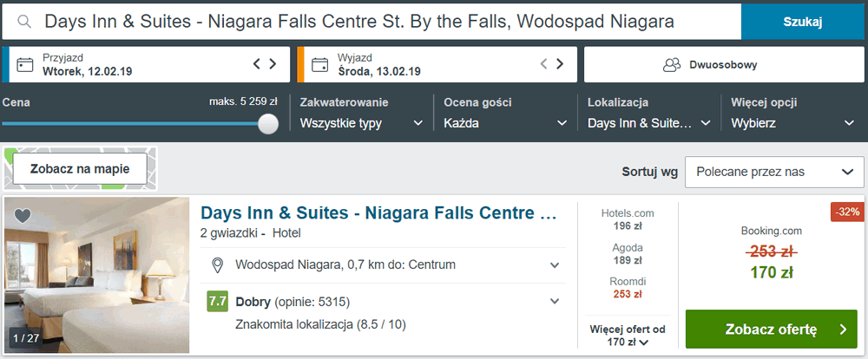Viewport: 868px width, 359px height.
Task: Go to next check-out day arrow
Action: point(560,64)
